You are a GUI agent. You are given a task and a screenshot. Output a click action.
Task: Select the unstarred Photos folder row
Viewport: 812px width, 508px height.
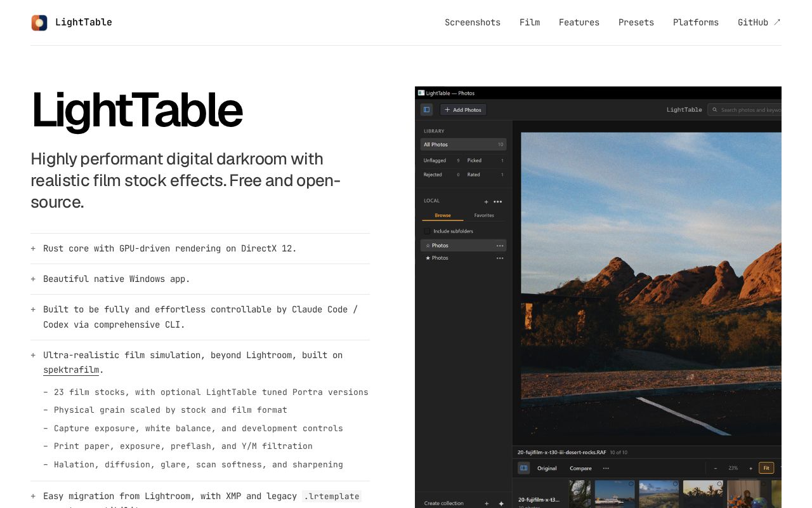[x=463, y=245]
